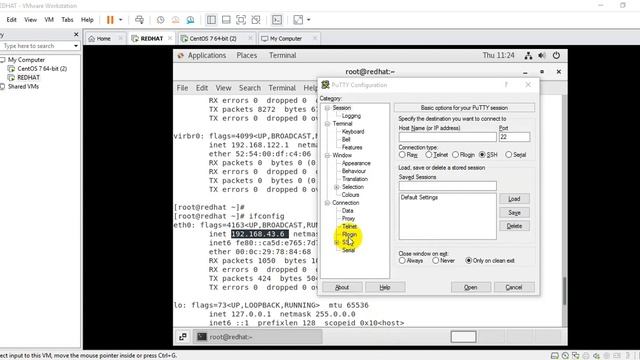The width and height of the screenshot is (640, 360).
Task: Click the Port field showing 22
Action: (514, 137)
